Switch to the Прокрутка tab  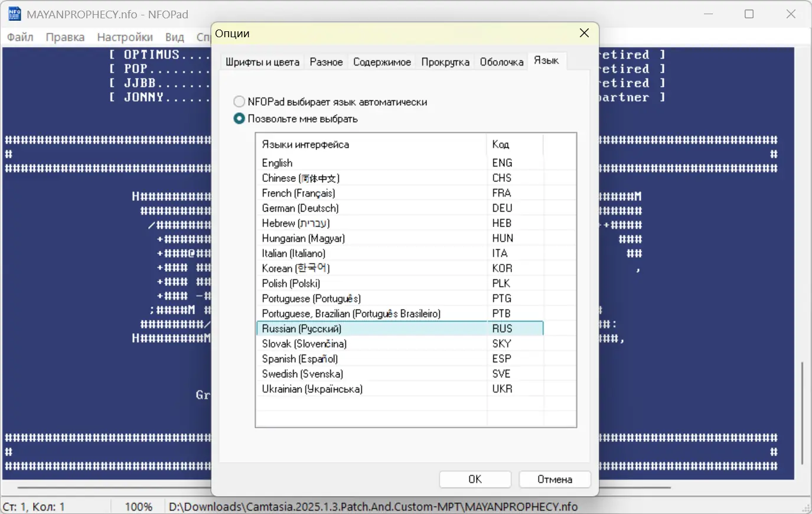(x=445, y=62)
